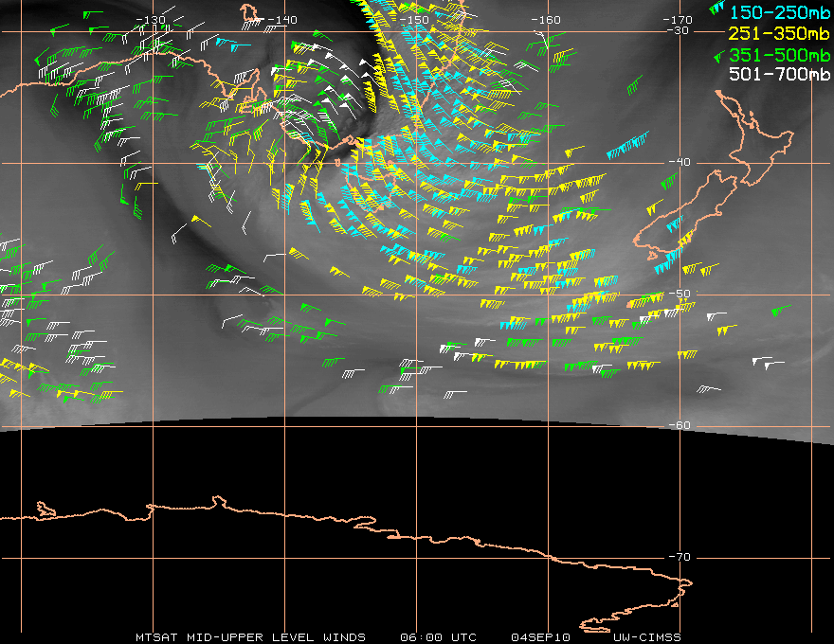This screenshot has width=834, height=644.
Task: Click the -140 longitude label
Action: tap(282, 20)
